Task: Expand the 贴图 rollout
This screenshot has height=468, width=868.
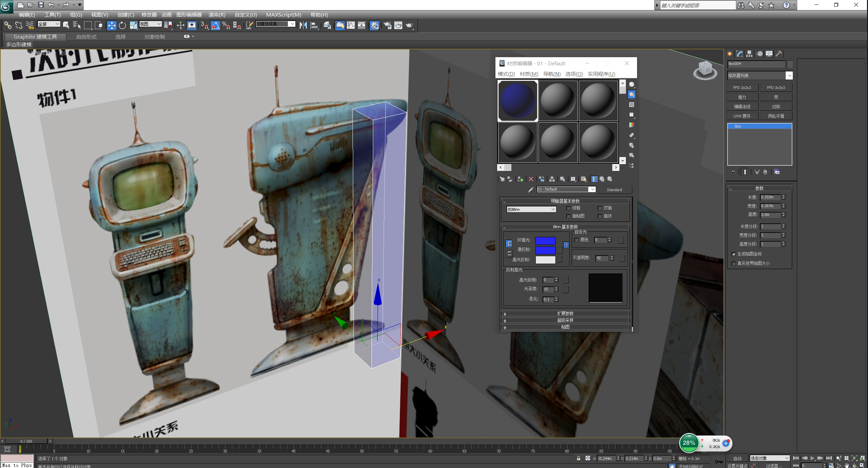Action: [x=565, y=327]
